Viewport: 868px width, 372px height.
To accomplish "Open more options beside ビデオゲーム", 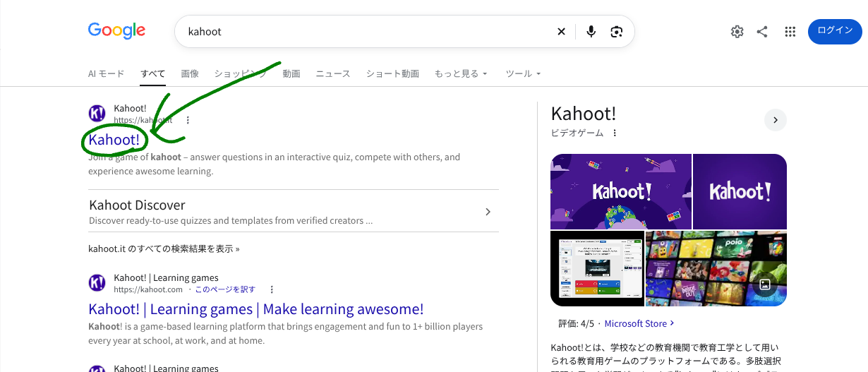I will pyautogui.click(x=615, y=133).
